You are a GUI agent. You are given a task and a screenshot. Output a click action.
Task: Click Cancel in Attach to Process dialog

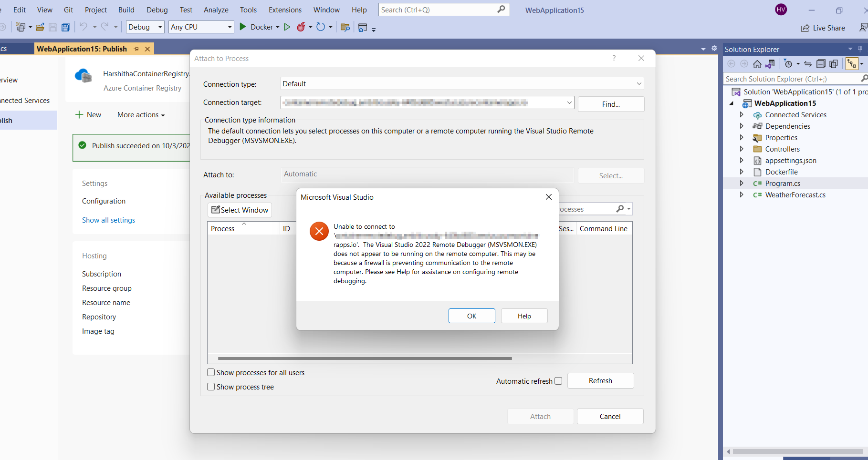point(610,416)
